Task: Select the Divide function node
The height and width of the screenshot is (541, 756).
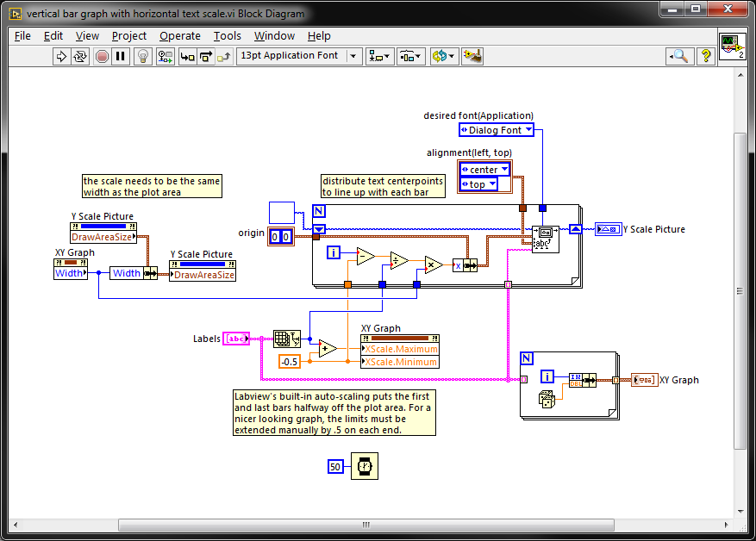Action: click(x=399, y=261)
